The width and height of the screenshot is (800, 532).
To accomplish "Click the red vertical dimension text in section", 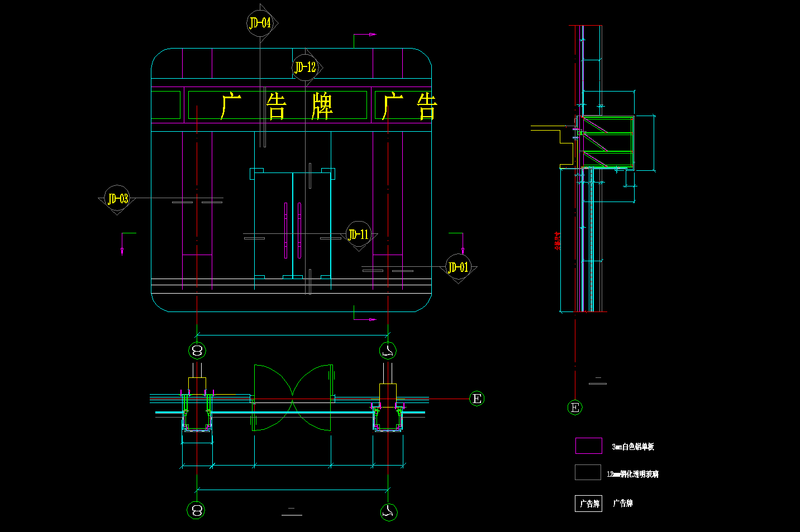I will coord(557,241).
